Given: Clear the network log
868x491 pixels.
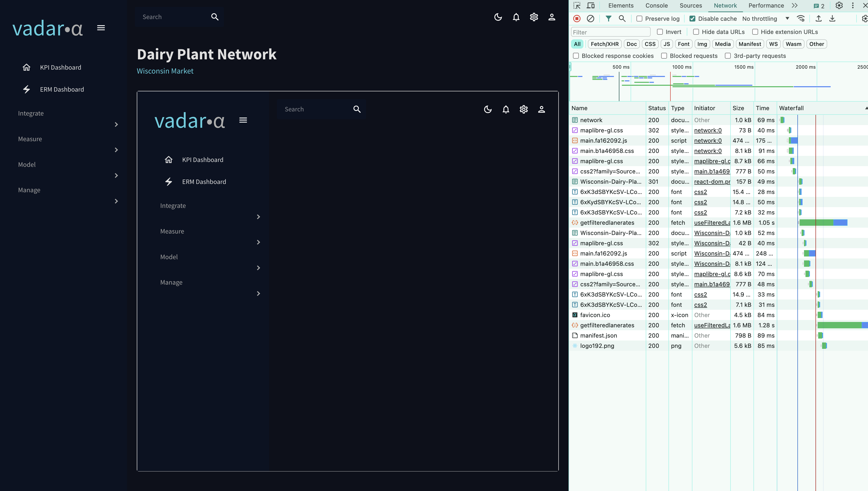Looking at the screenshot, I should [x=590, y=19].
